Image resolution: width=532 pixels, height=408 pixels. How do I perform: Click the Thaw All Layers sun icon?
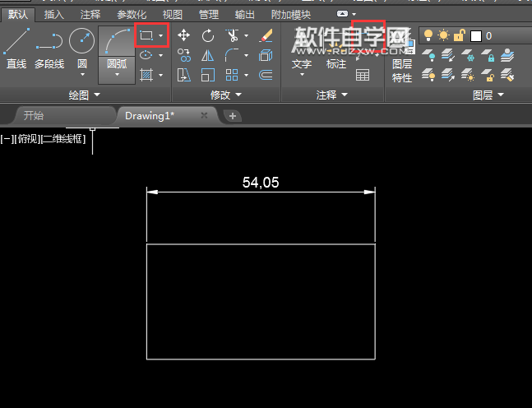tap(468, 75)
